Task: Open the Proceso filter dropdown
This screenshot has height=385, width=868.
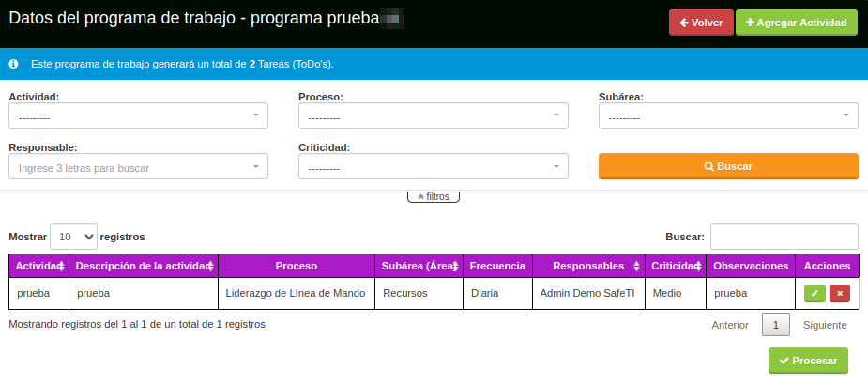Action: [x=434, y=115]
